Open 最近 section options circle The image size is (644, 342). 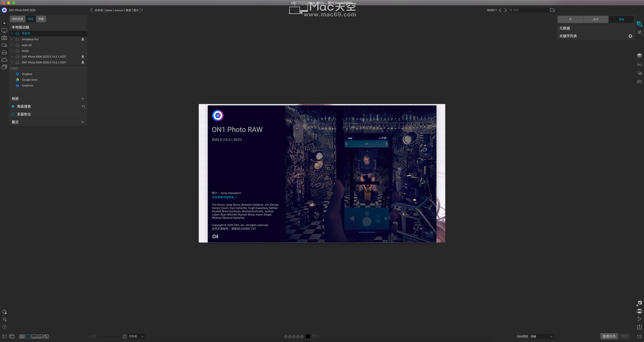tap(83, 122)
